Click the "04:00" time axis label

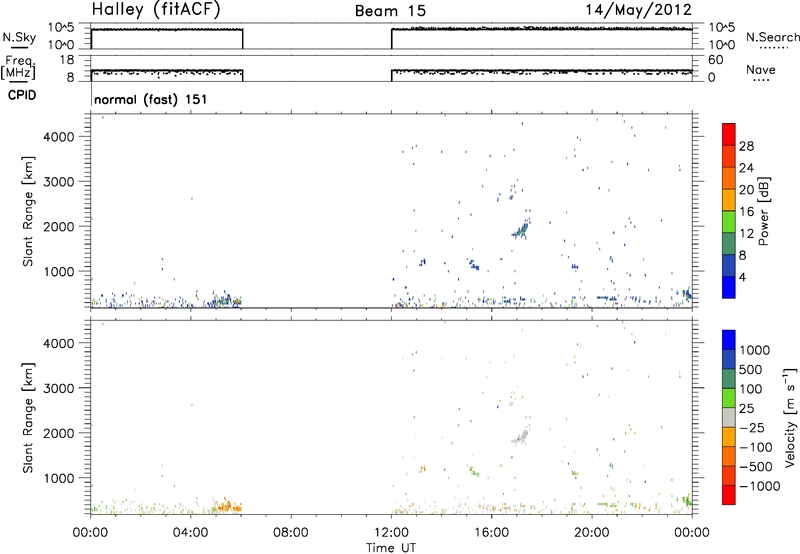(x=190, y=533)
